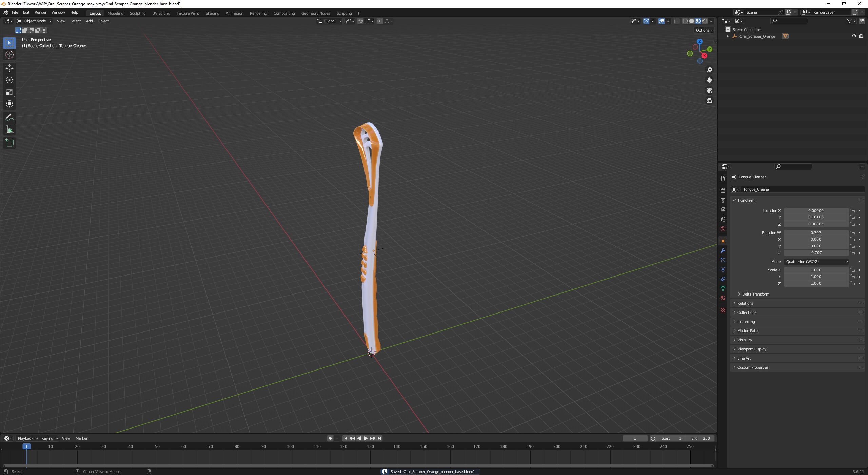Screen dimensions: 868x475
Task: Open the Object Constraints properties tab
Action: 723,279
